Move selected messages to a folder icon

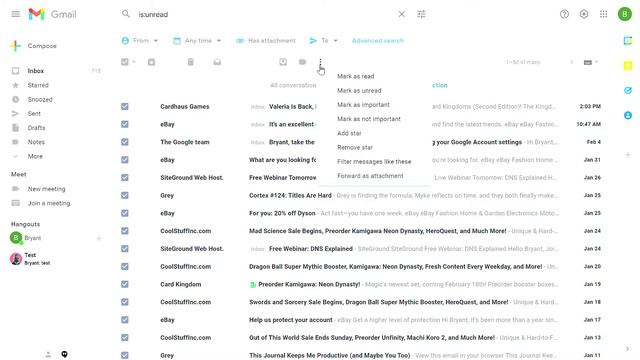[283, 62]
